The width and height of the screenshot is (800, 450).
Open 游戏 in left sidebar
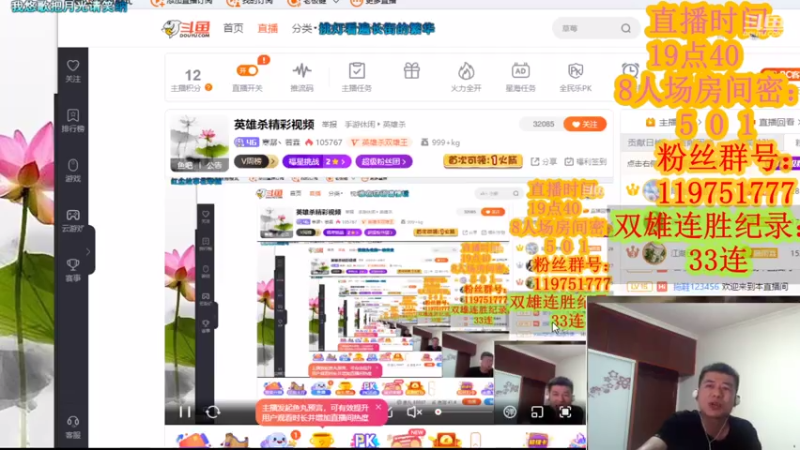[73, 170]
